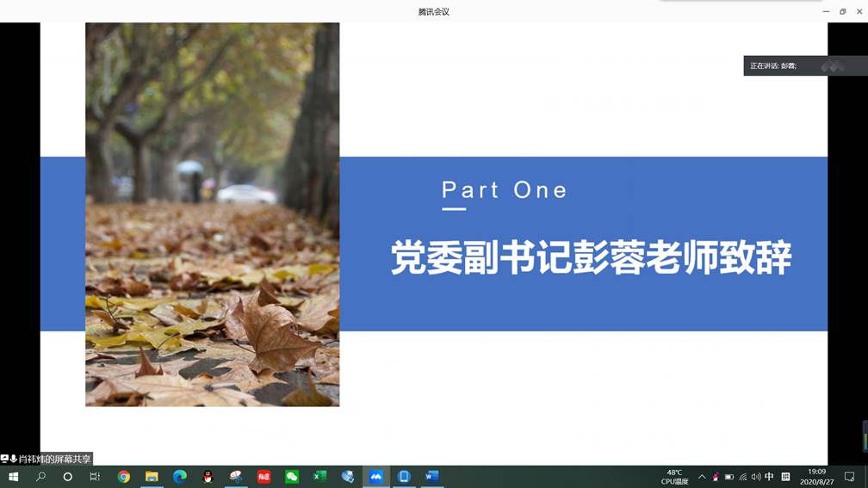
Task: Switch to Tencent Meeting taskbar icon
Action: point(375,477)
